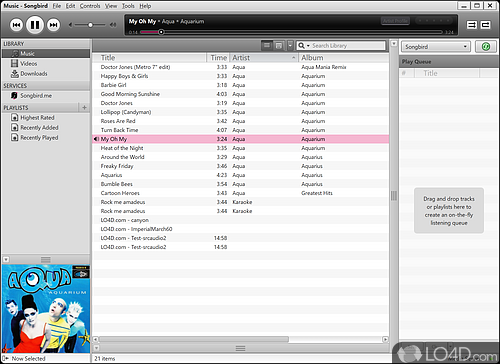Viewport: 500px width, 364px height.
Task: Click the Artist Profile button
Action: tap(395, 21)
